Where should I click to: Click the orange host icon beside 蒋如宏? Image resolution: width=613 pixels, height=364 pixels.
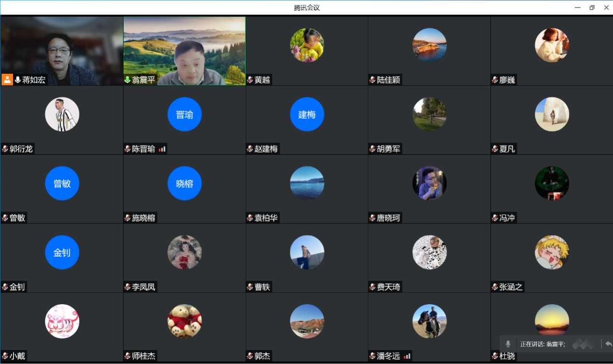pyautogui.click(x=7, y=80)
